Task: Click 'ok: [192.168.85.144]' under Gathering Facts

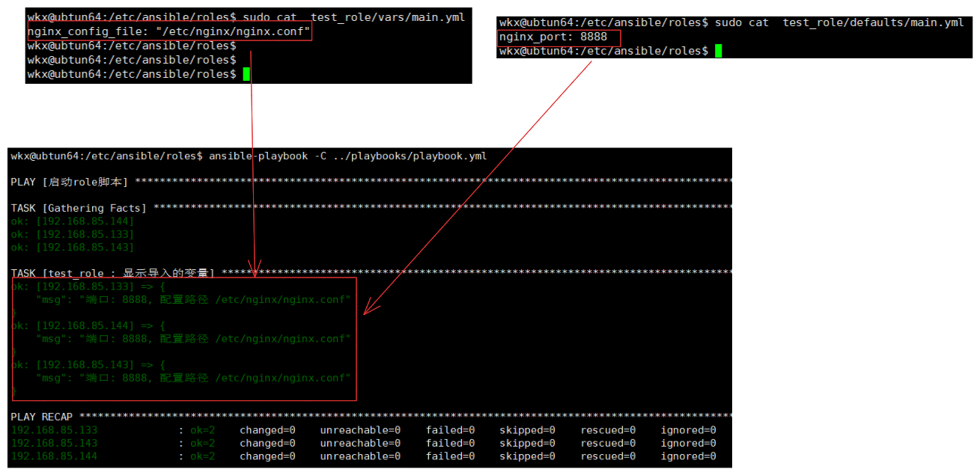Action: pyautogui.click(x=73, y=221)
